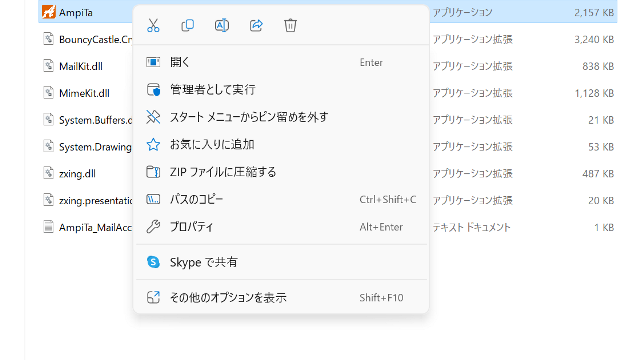Select 開く menu entry
640x360 pixels.
(281, 62)
